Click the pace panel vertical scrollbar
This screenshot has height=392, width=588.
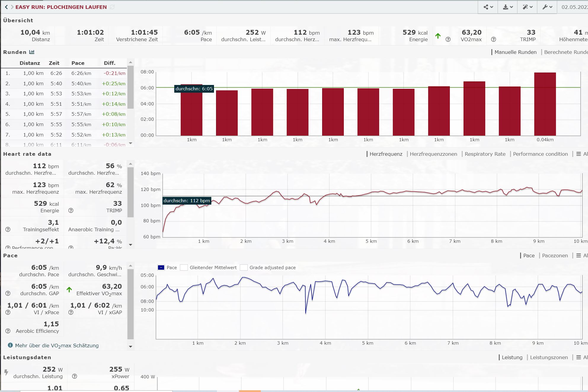[130, 303]
